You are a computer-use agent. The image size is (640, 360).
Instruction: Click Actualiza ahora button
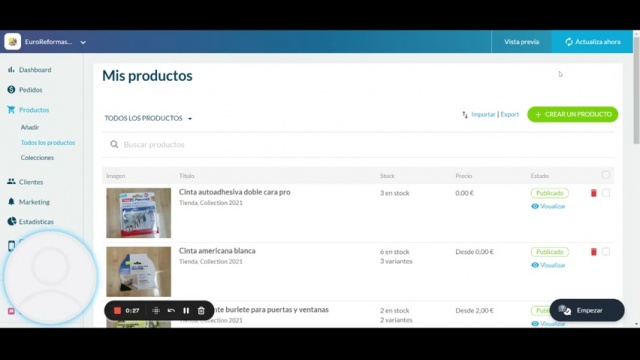click(592, 42)
